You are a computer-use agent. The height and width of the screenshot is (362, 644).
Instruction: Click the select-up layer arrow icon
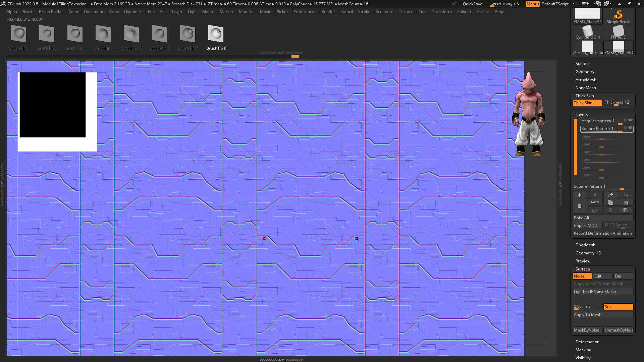[x=580, y=195]
